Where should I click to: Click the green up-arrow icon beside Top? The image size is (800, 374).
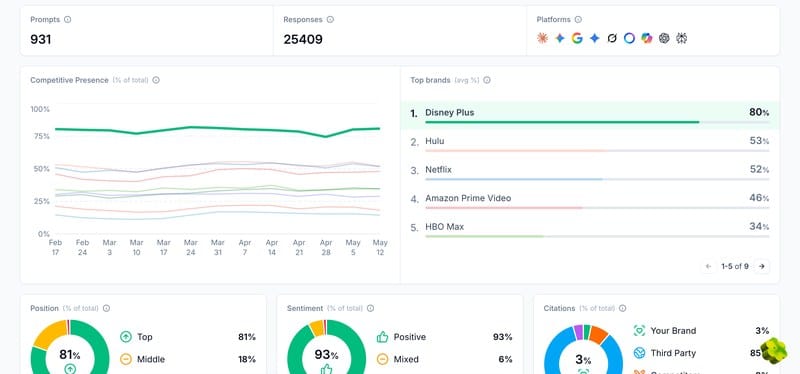[x=126, y=337]
